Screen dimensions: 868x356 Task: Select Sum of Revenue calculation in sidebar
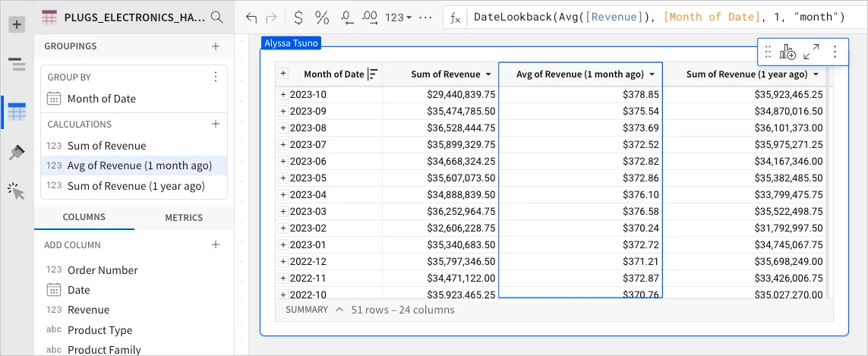(x=134, y=146)
